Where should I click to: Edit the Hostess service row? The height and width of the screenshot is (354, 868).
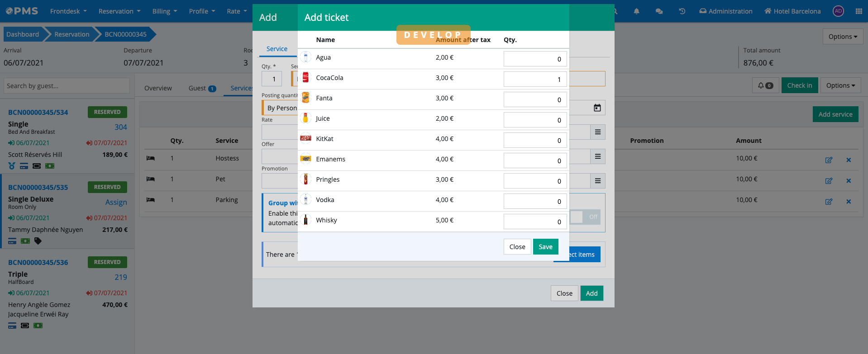pyautogui.click(x=828, y=160)
